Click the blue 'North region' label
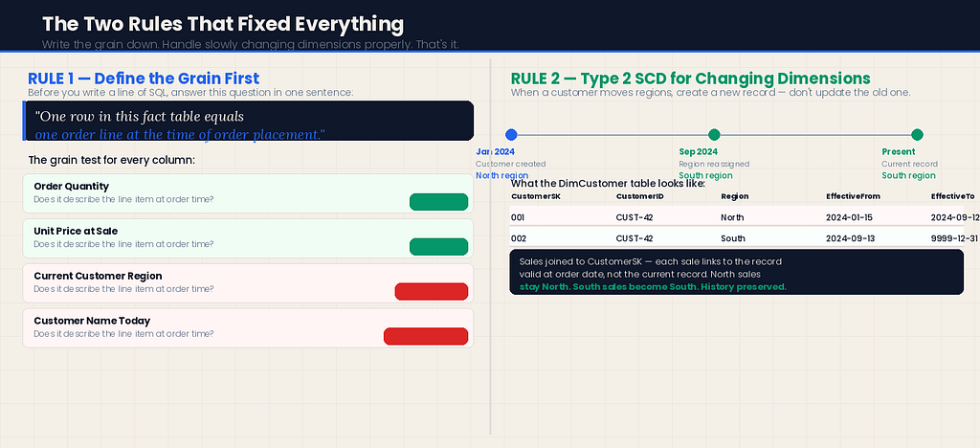 click(501, 175)
